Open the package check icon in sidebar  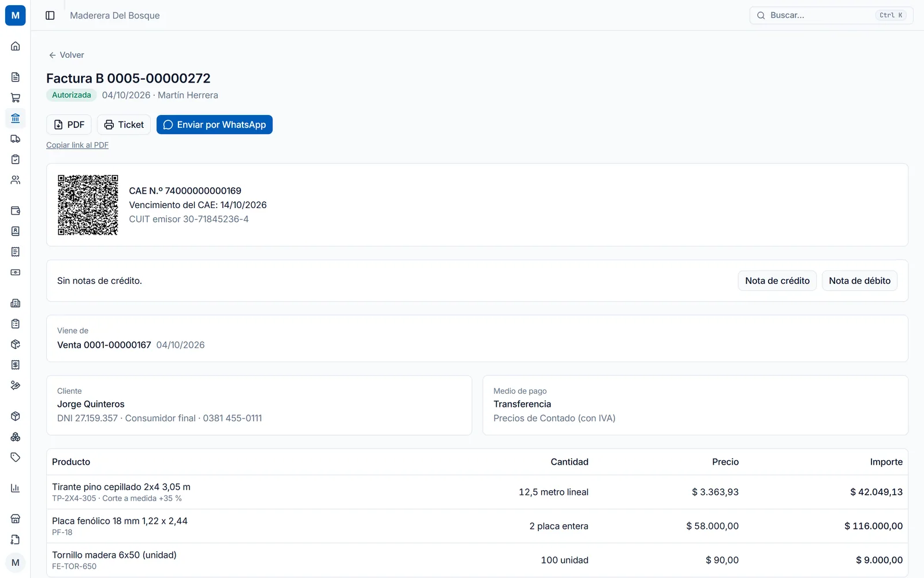click(x=16, y=344)
